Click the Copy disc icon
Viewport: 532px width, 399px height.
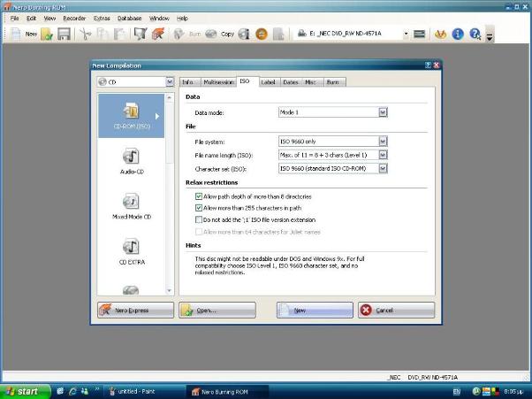[x=211, y=34]
